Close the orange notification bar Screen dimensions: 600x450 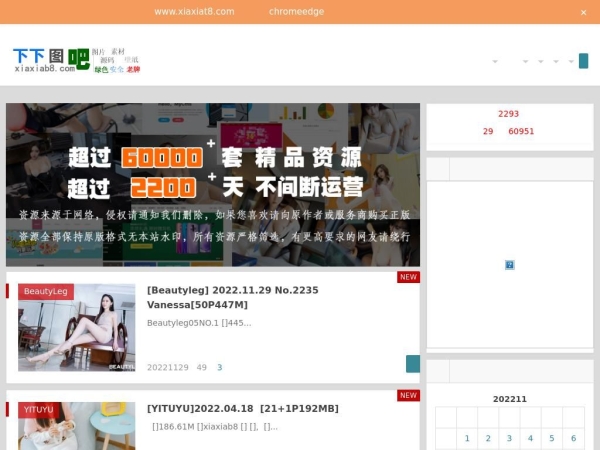click(584, 12)
